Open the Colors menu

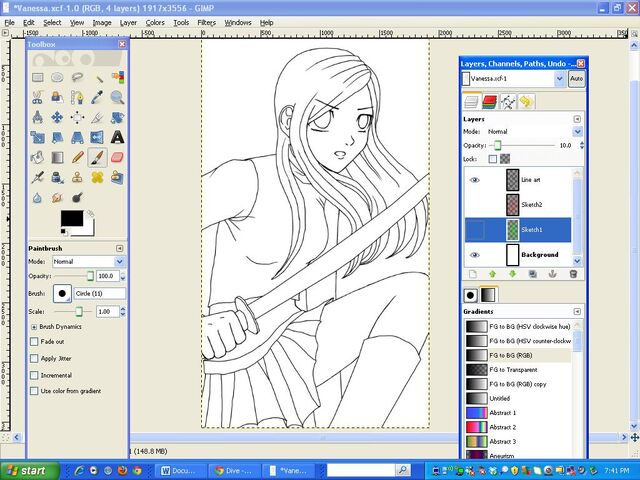[155, 23]
